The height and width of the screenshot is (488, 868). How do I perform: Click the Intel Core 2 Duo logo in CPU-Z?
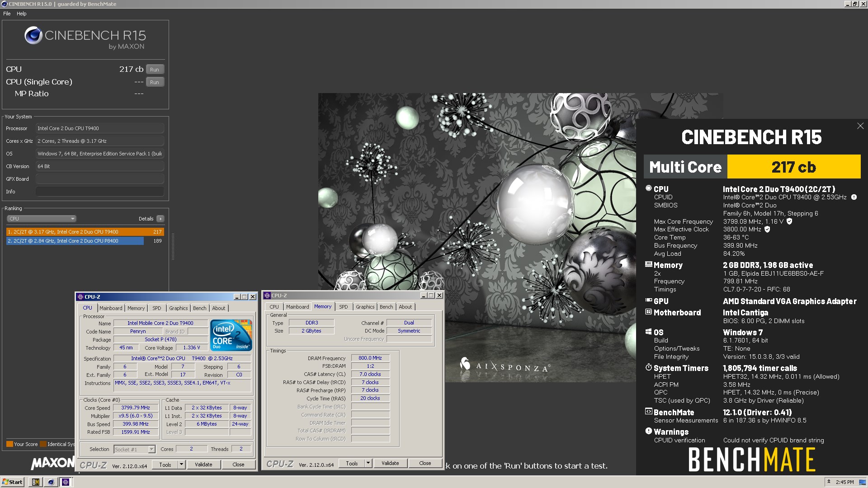231,335
